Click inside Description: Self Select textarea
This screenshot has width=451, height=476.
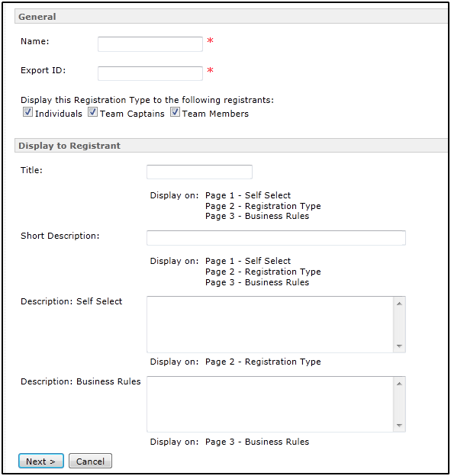(270, 324)
